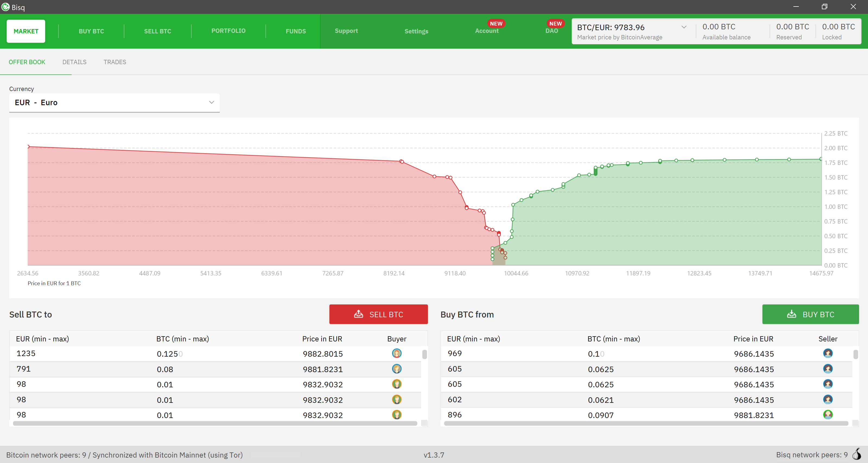Click the 'Buyer' column header
The image size is (868, 463).
[397, 339]
